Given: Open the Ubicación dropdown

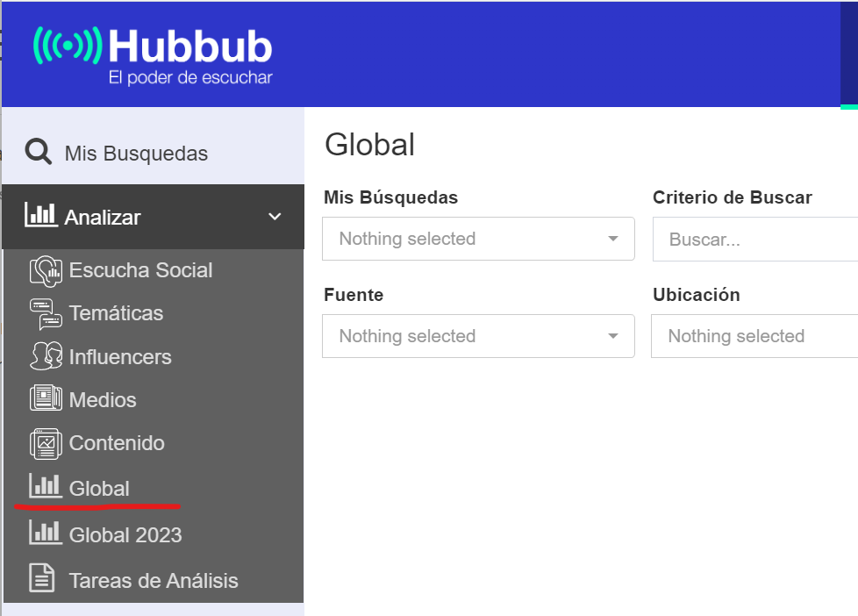Looking at the screenshot, I should (x=754, y=336).
